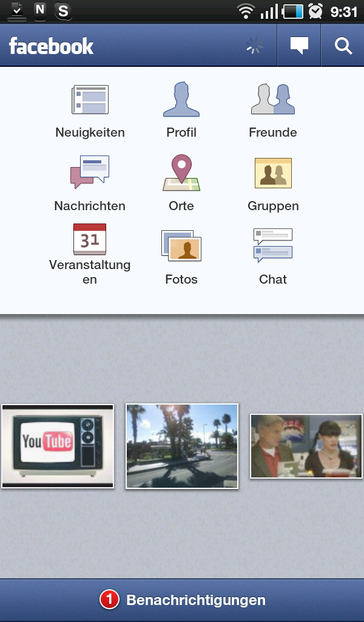Screen dimensions: 364x622
Task: Tap the speech bubble icon in header
Action: [299, 46]
